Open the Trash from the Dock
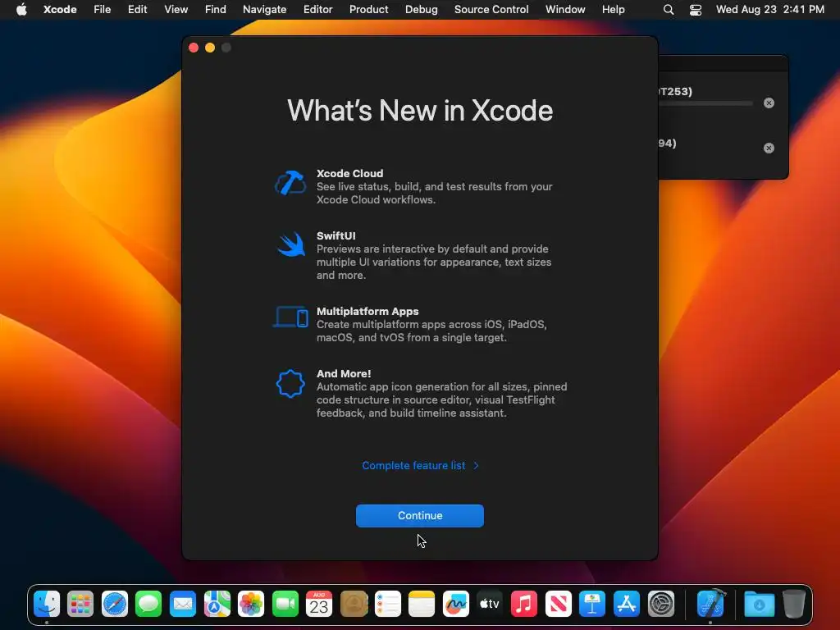 coord(793,605)
